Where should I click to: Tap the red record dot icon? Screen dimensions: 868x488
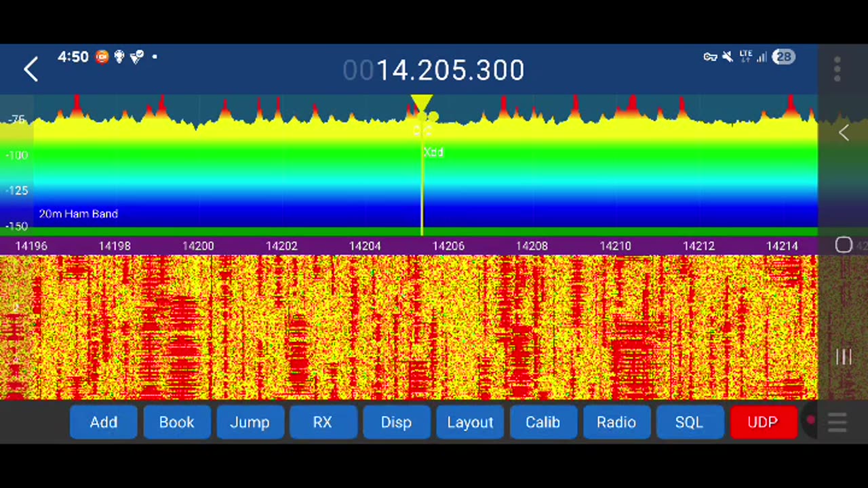[810, 421]
